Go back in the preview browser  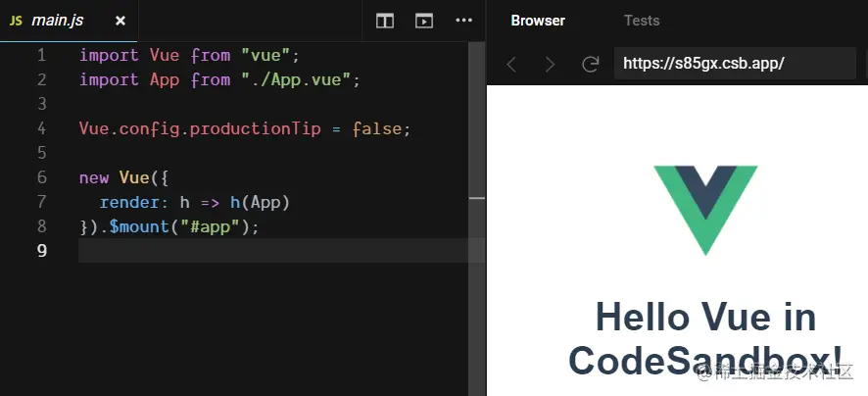click(x=511, y=65)
